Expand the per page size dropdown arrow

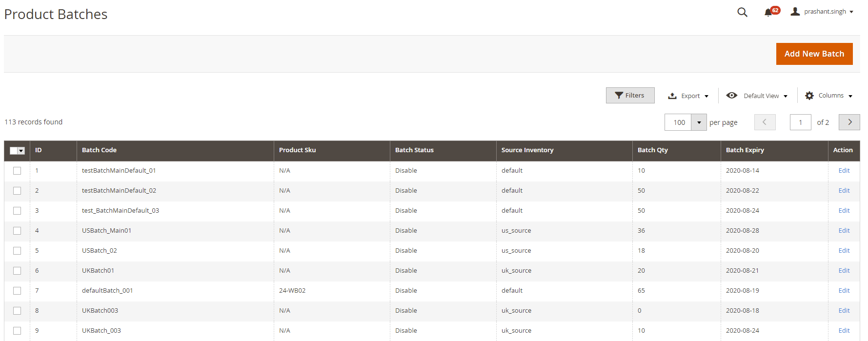click(x=699, y=122)
